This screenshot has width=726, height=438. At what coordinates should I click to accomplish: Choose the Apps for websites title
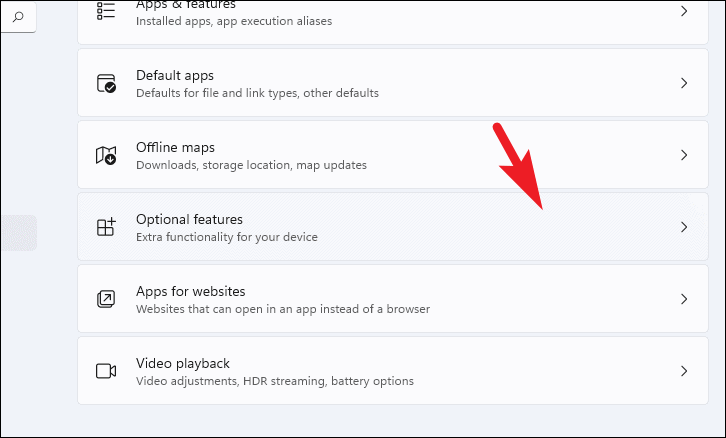191,291
